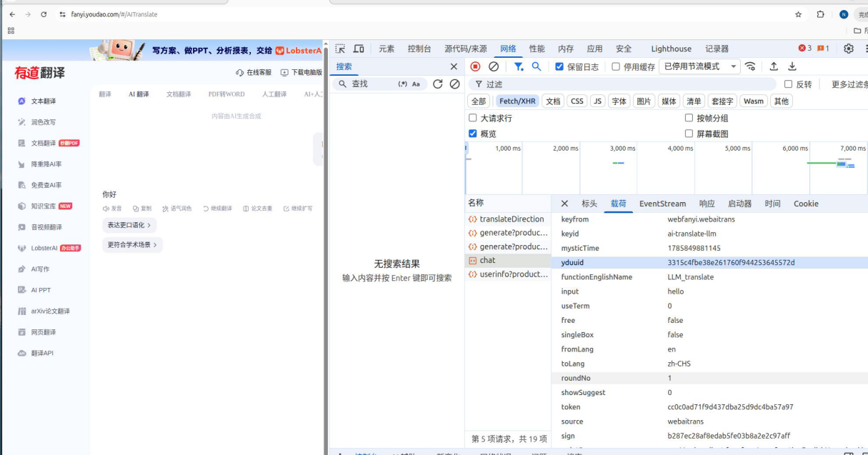This screenshot has width=868, height=455.
Task: Expand the 更符合学术场景 suggestion chip
Action: pos(133,245)
